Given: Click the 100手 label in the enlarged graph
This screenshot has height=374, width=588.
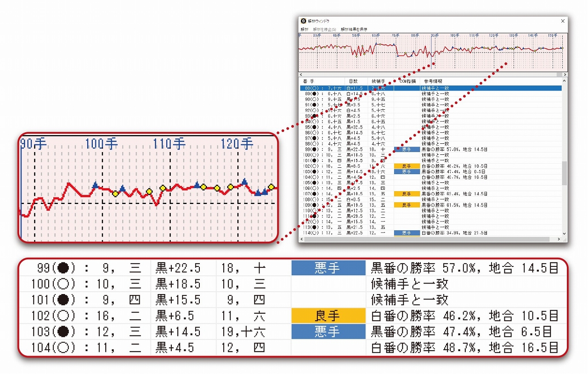Looking at the screenshot, I should click(x=101, y=144).
